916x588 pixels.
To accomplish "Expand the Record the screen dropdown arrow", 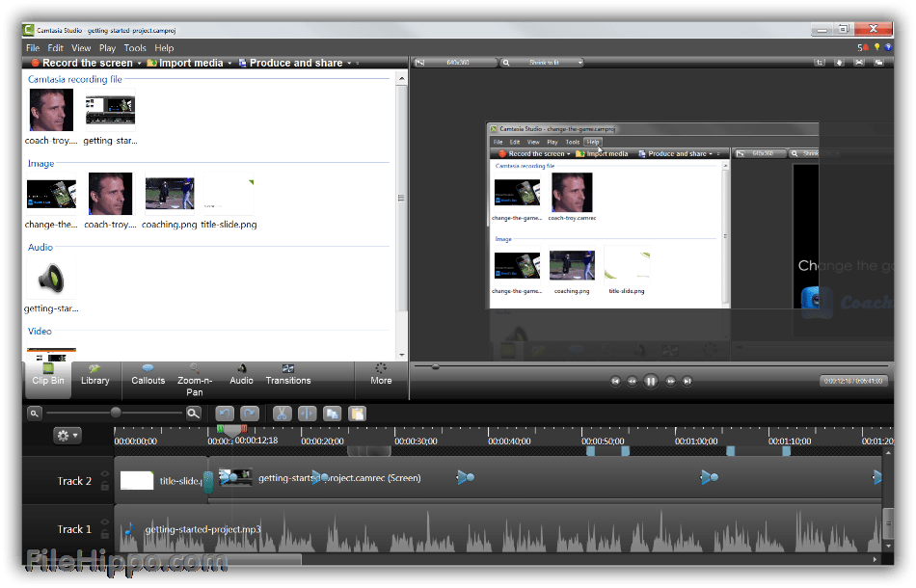I will coord(139,64).
